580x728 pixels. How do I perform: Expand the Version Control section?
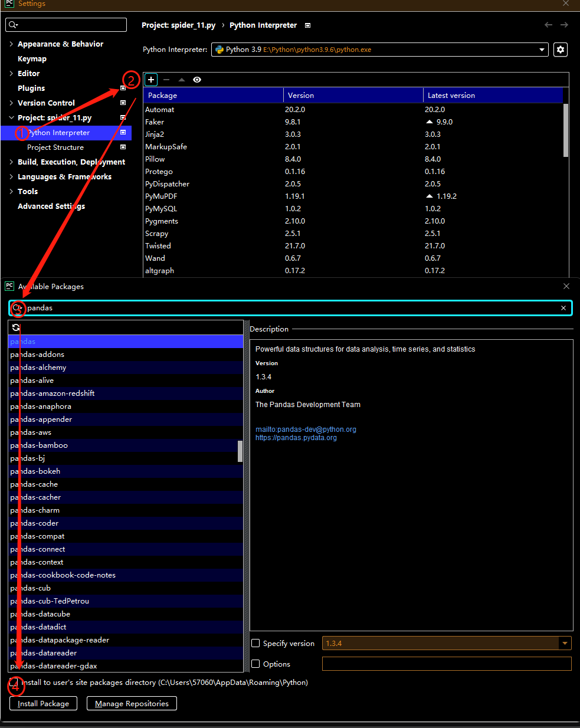pyautogui.click(x=11, y=103)
